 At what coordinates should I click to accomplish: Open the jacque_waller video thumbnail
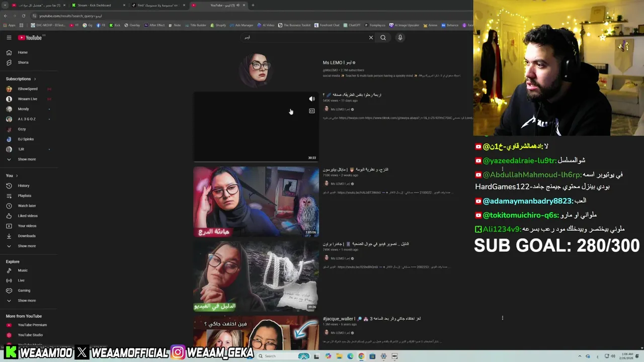pos(256,332)
